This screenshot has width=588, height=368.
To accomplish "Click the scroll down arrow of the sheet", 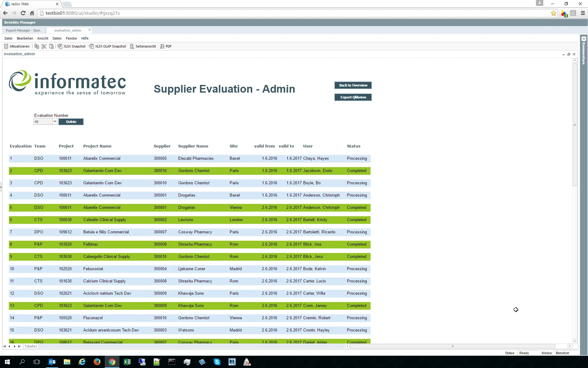I will (x=575, y=341).
